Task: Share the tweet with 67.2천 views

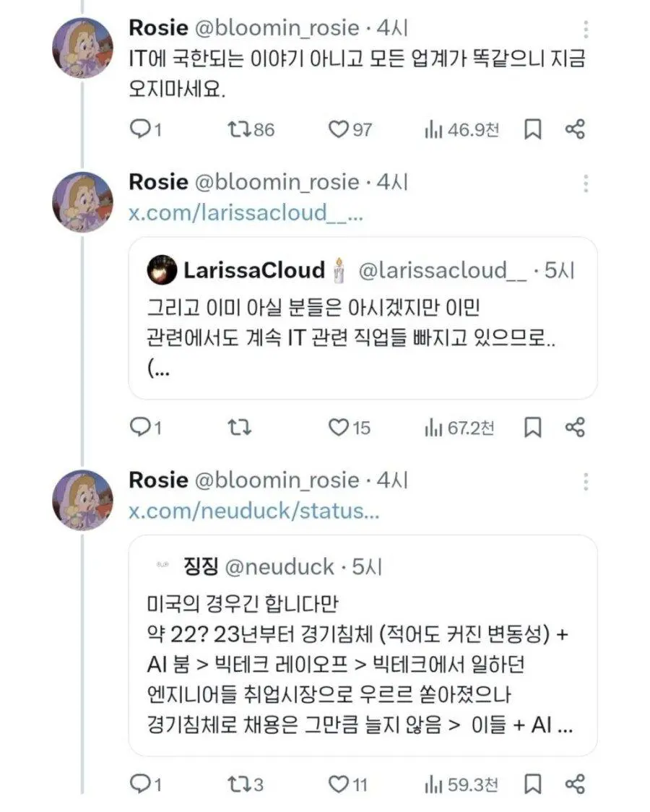Action: pyautogui.click(x=575, y=428)
